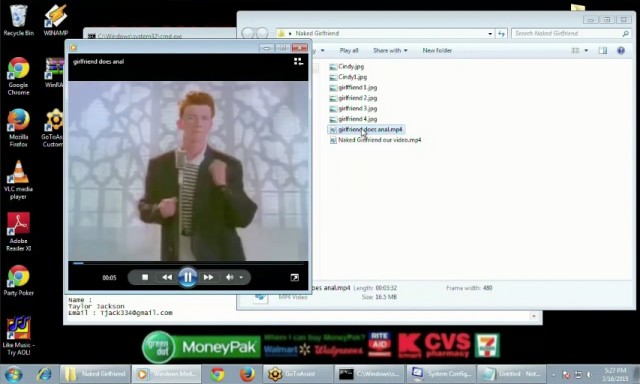This screenshot has height=384, width=640.
Task: Select Cindy.jpg in the folder
Action: pos(347,67)
